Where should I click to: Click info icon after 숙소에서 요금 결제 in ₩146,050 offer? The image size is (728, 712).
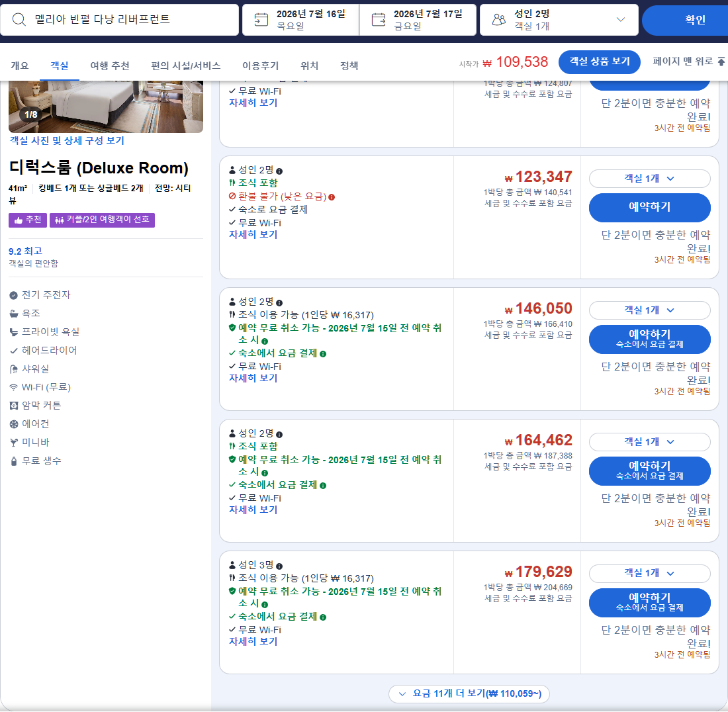[323, 353]
